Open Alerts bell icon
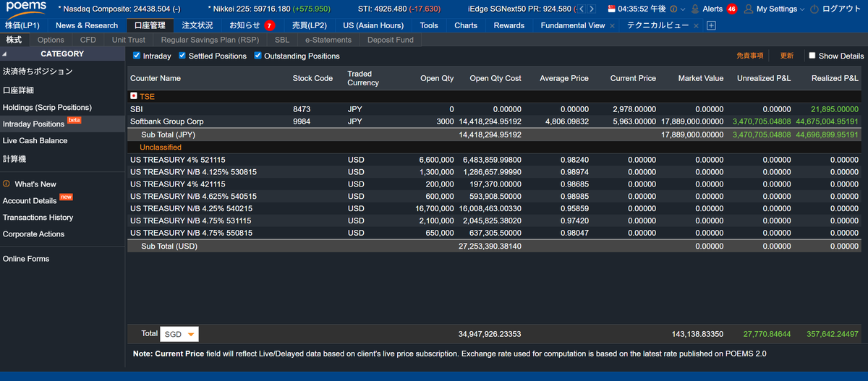This screenshot has width=868, height=381. coord(694,9)
